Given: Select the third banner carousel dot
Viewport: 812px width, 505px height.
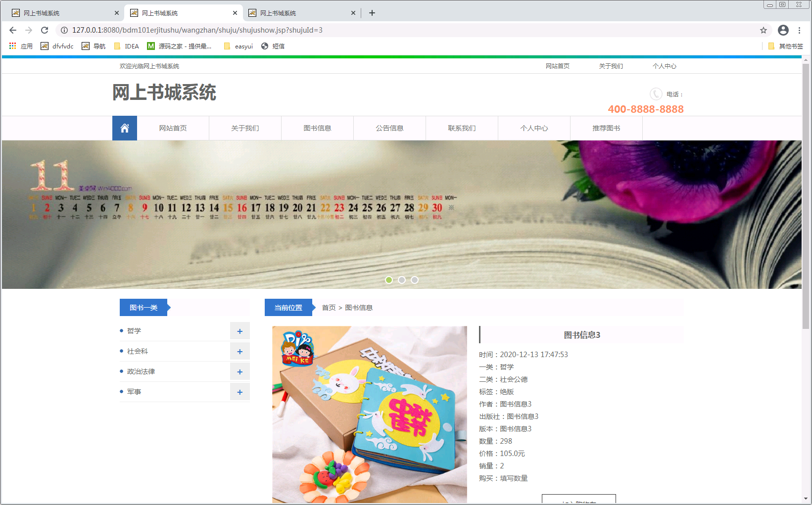Looking at the screenshot, I should click(415, 280).
